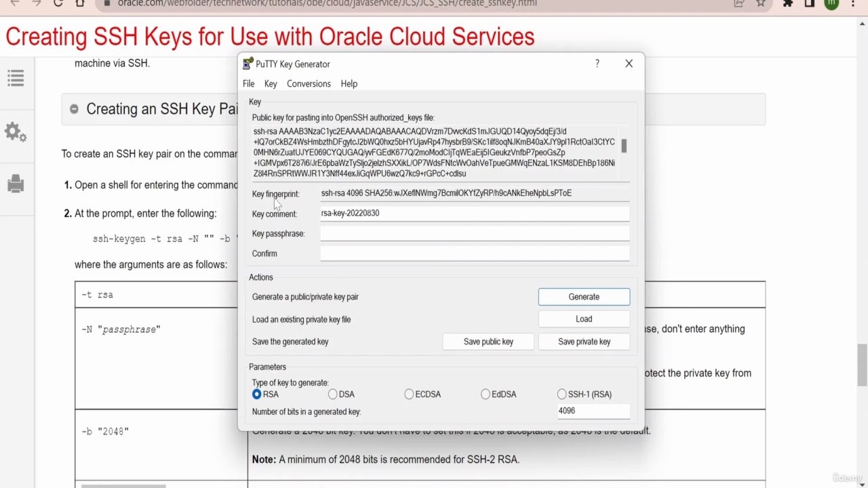
Task: Click the PuTTY Key Generator title bar icon
Action: coord(248,64)
